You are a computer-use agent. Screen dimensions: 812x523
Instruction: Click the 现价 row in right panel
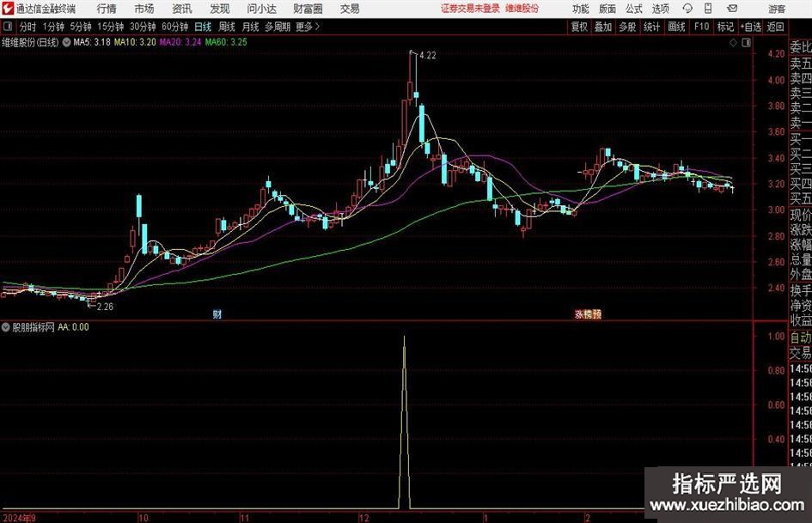[x=801, y=215]
